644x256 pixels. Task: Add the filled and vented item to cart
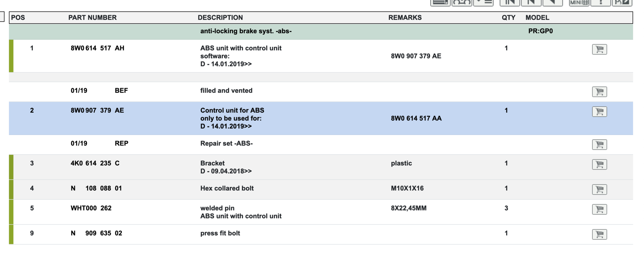click(599, 92)
